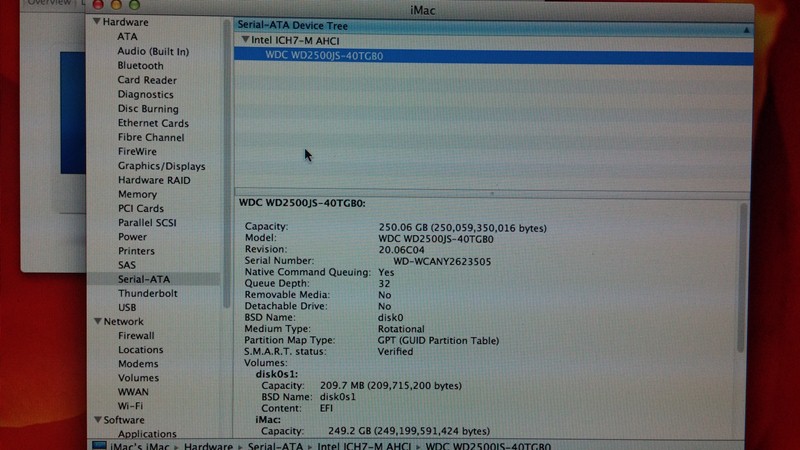The width and height of the screenshot is (800, 450).
Task: Open Fibre Channel entry
Action: coord(151,137)
